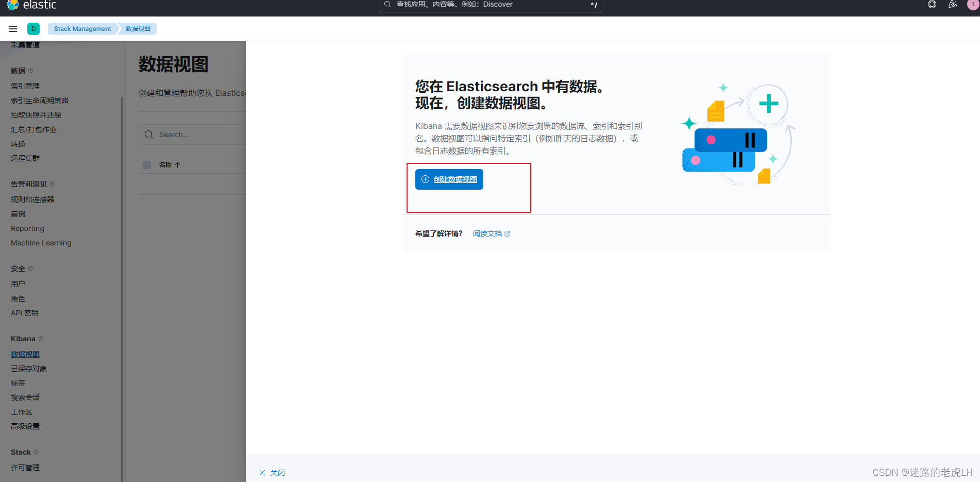This screenshot has width=980, height=482.
Task: Click the close X icon at bottom bar
Action: (262, 472)
